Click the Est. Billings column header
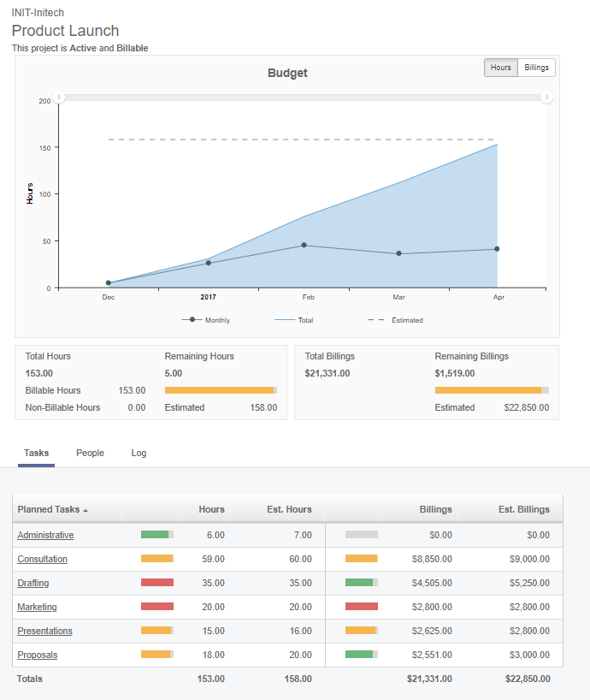The width and height of the screenshot is (590, 700). click(524, 509)
